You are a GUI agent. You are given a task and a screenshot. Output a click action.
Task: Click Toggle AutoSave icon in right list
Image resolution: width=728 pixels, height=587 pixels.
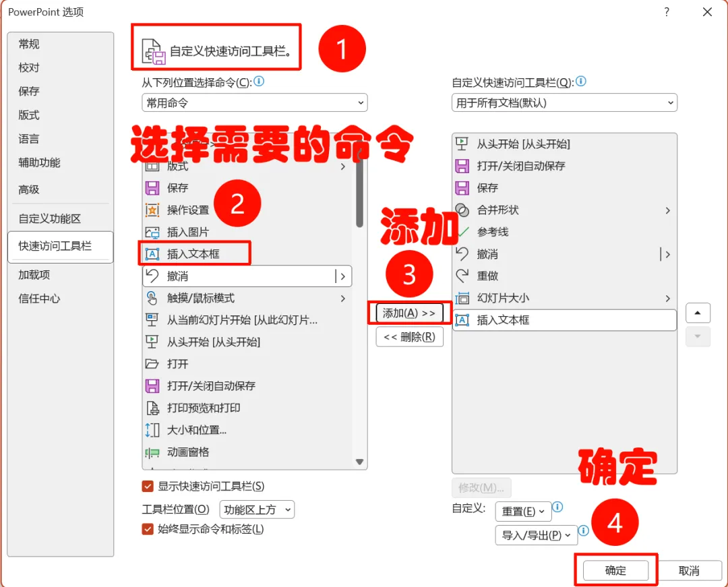coord(462,166)
